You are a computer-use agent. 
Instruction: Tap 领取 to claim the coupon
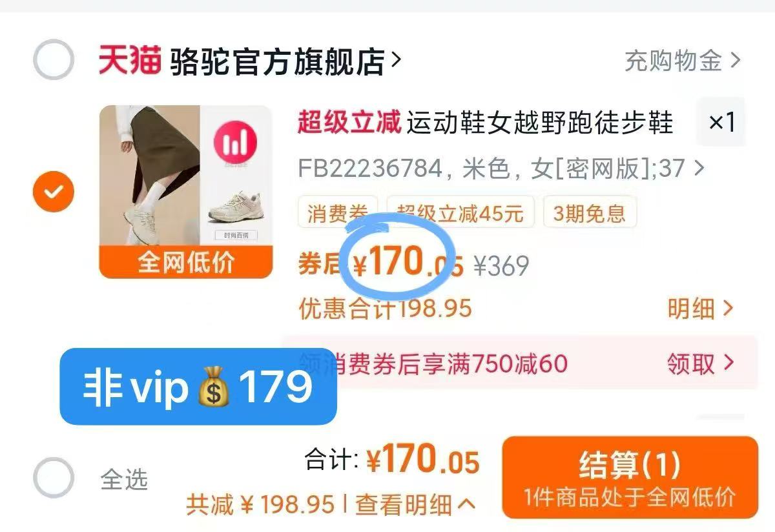tap(701, 363)
